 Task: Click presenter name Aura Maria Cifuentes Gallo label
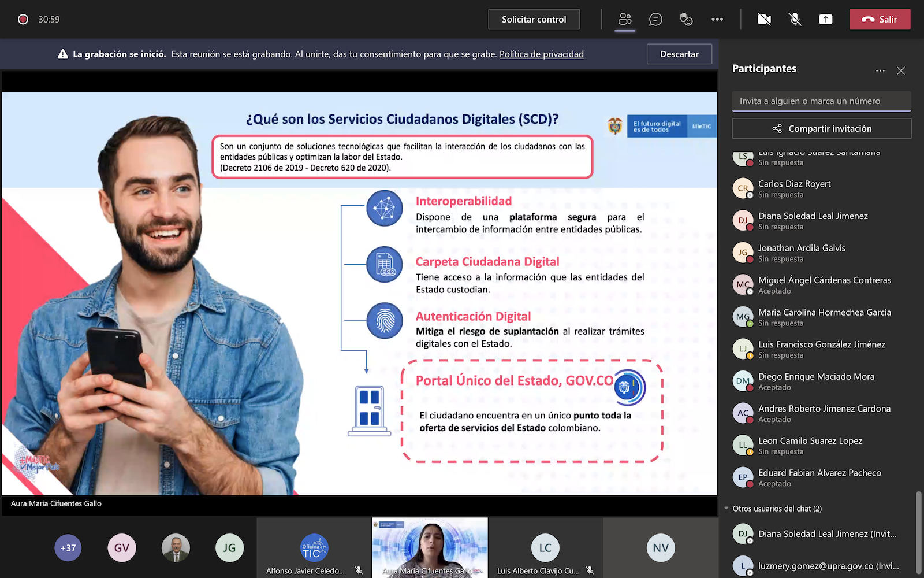point(56,503)
